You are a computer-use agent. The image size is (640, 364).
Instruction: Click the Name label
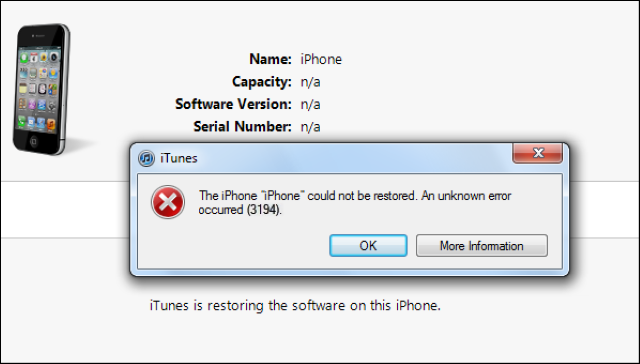[270, 59]
